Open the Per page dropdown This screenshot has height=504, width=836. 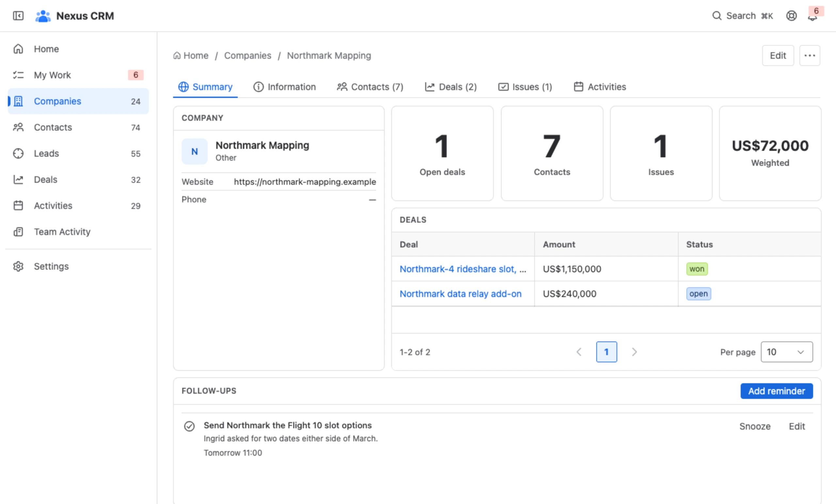(x=786, y=352)
